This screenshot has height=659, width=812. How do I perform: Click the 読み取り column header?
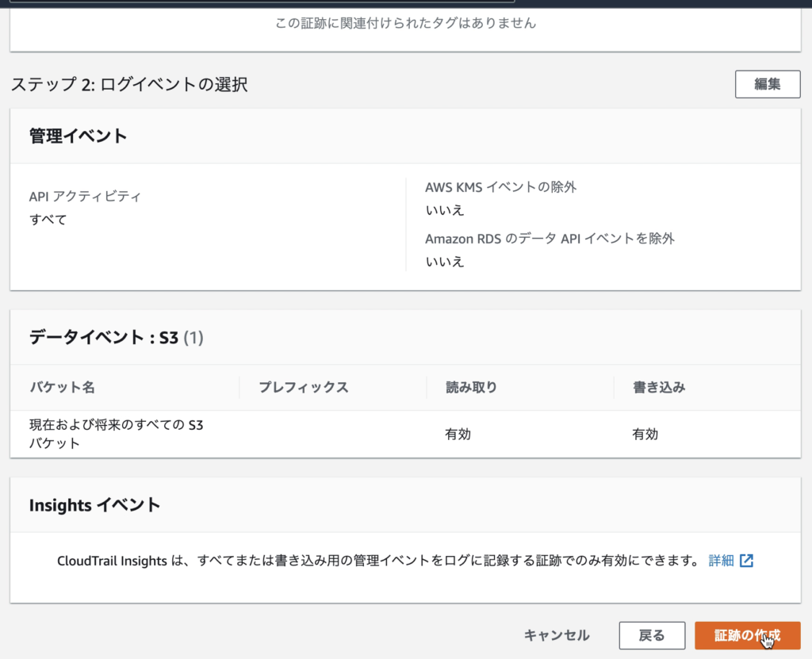(471, 387)
